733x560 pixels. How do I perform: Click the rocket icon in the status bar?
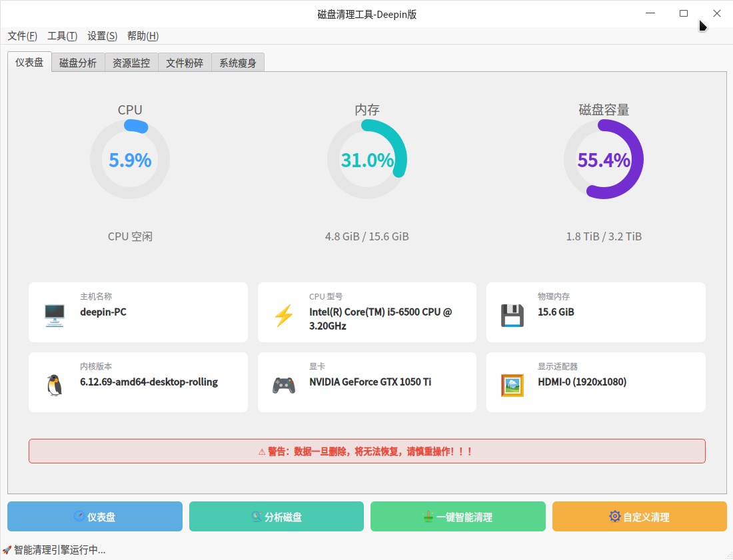pos(7,550)
